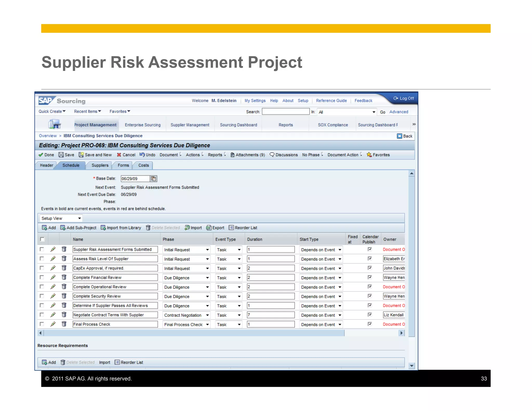
Task: Click the red Cancel X icon
Action: pyautogui.click(x=119, y=155)
